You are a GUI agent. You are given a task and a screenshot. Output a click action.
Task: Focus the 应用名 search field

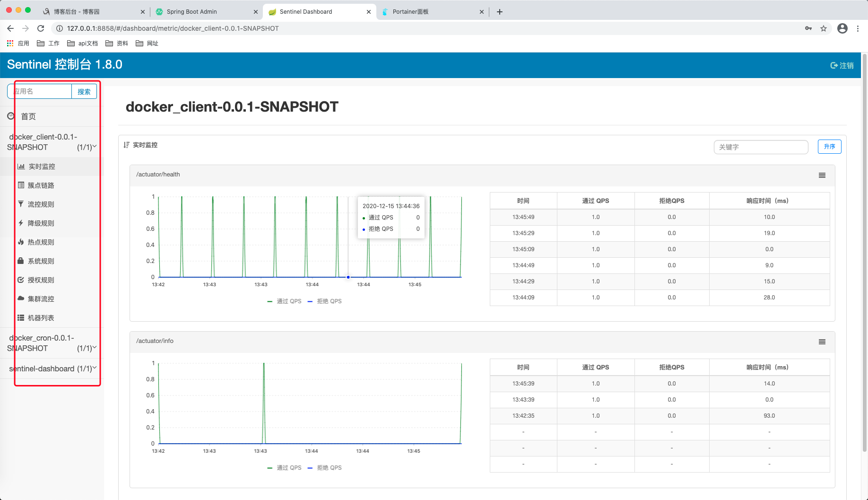click(40, 91)
